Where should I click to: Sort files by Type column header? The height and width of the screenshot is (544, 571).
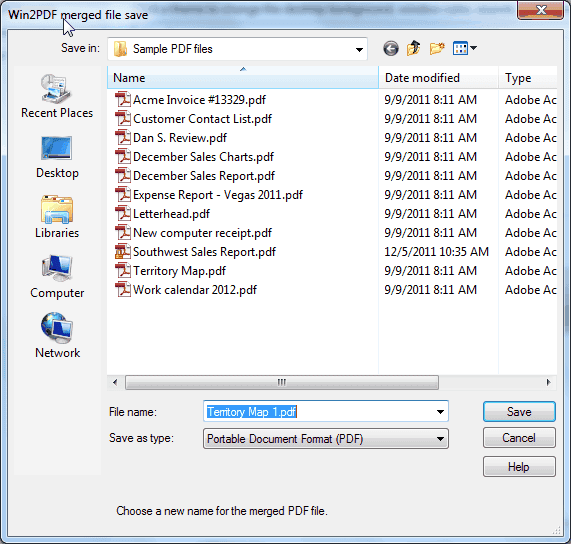(x=528, y=78)
